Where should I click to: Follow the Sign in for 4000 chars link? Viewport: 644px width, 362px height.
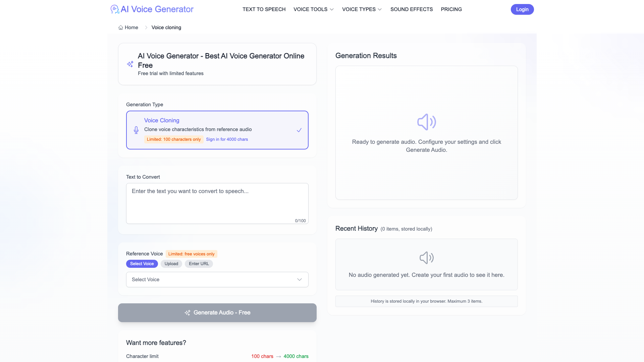227,139
